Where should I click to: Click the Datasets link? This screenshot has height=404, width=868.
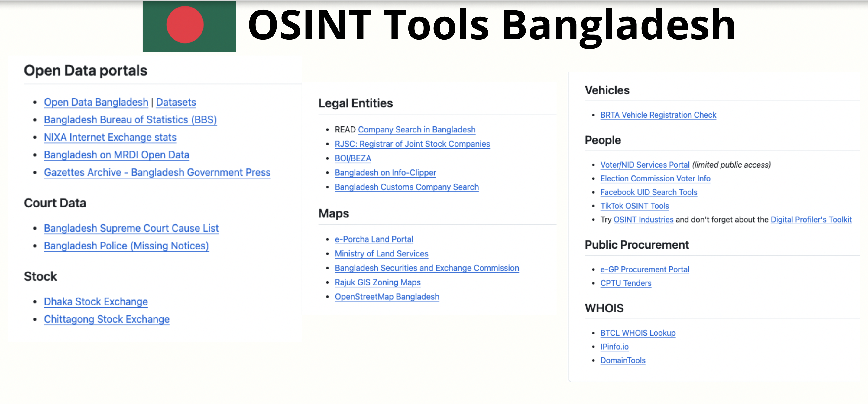[x=176, y=102]
